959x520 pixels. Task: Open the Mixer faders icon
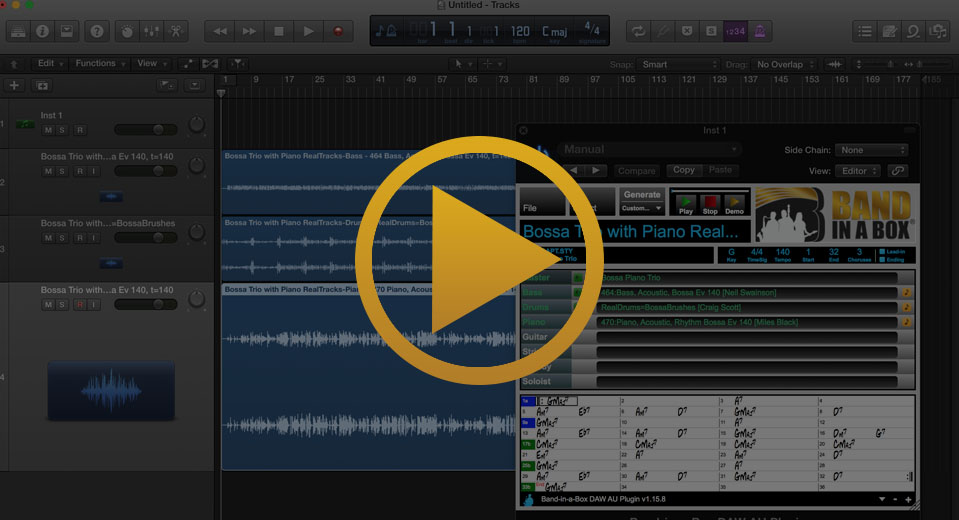pos(152,31)
